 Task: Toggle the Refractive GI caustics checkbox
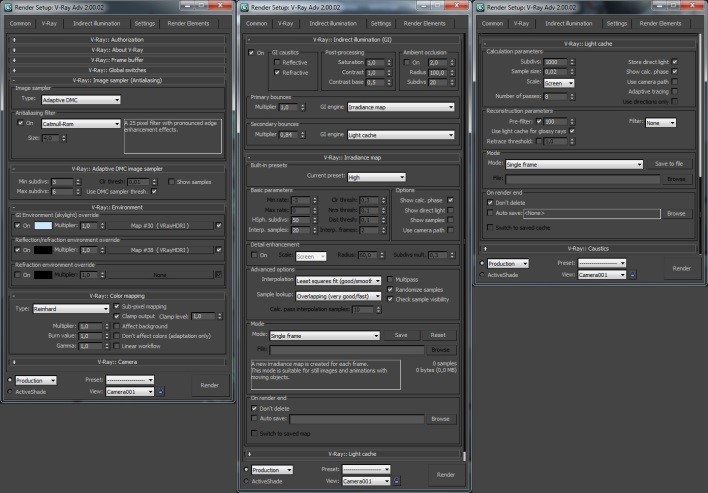pos(277,72)
